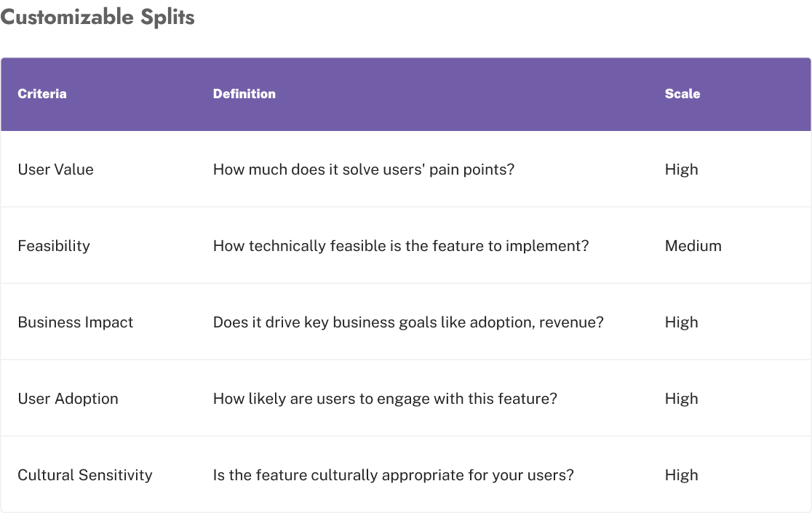The height and width of the screenshot is (513, 812).
Task: Click the Scale column header
Action: pyautogui.click(x=682, y=94)
